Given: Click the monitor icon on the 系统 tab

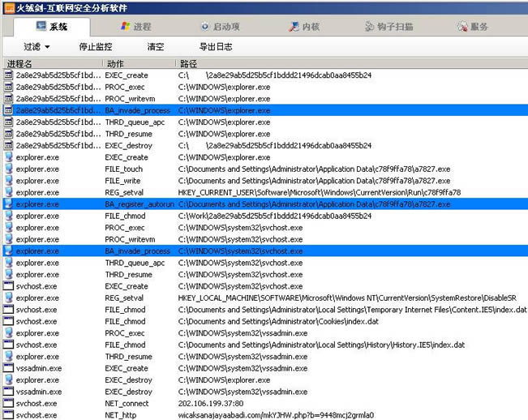Looking at the screenshot, I should coord(40,27).
